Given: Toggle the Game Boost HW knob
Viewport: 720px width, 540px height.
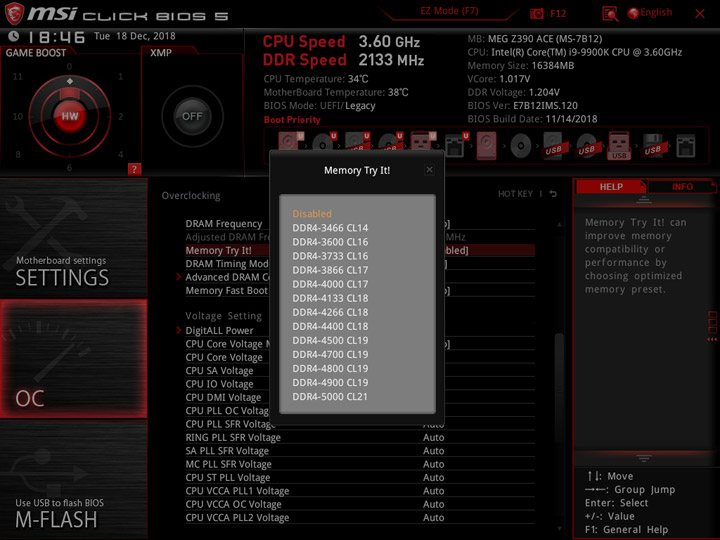Looking at the screenshot, I should click(70, 116).
